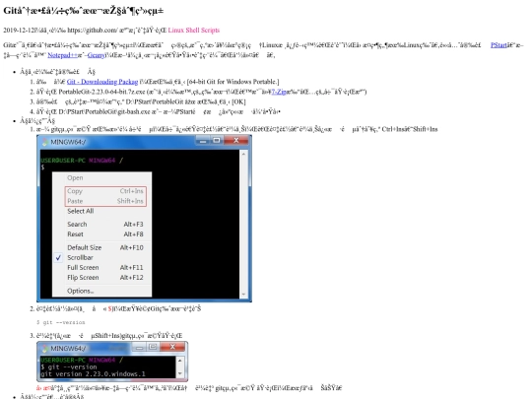Click the small MINGW64 window title icon
The image size is (532, 399).
tap(44, 349)
